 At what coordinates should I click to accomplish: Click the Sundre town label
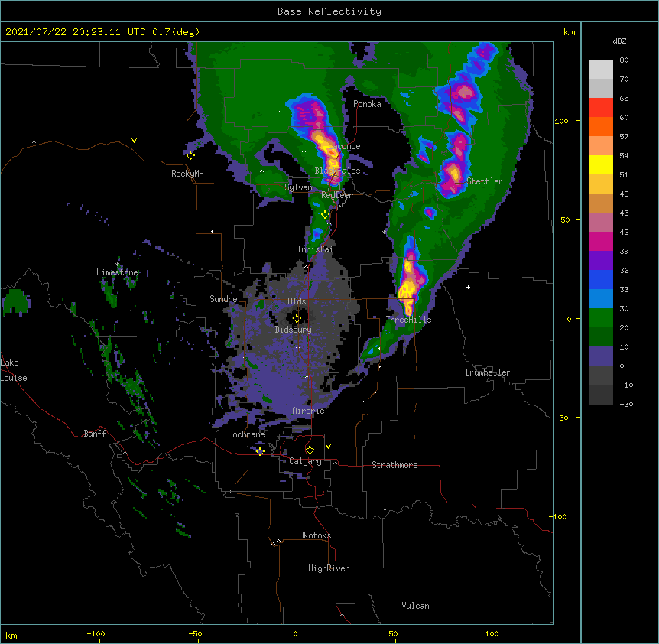click(223, 299)
